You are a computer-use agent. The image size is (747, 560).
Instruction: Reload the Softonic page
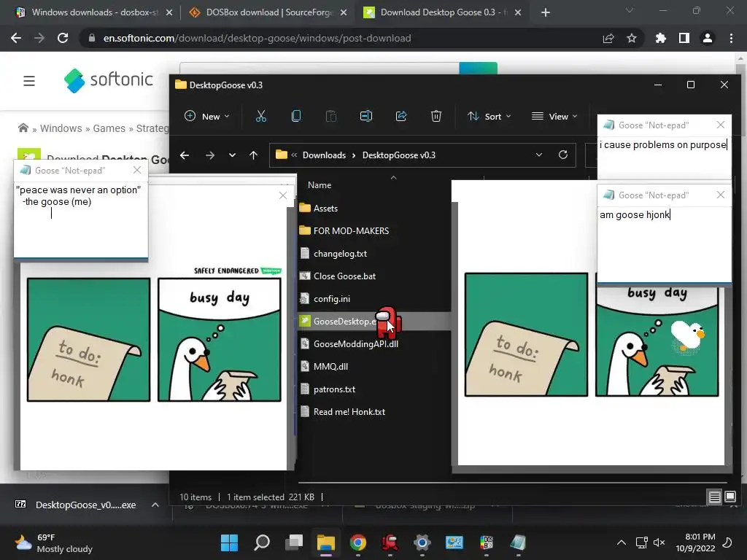tap(63, 38)
